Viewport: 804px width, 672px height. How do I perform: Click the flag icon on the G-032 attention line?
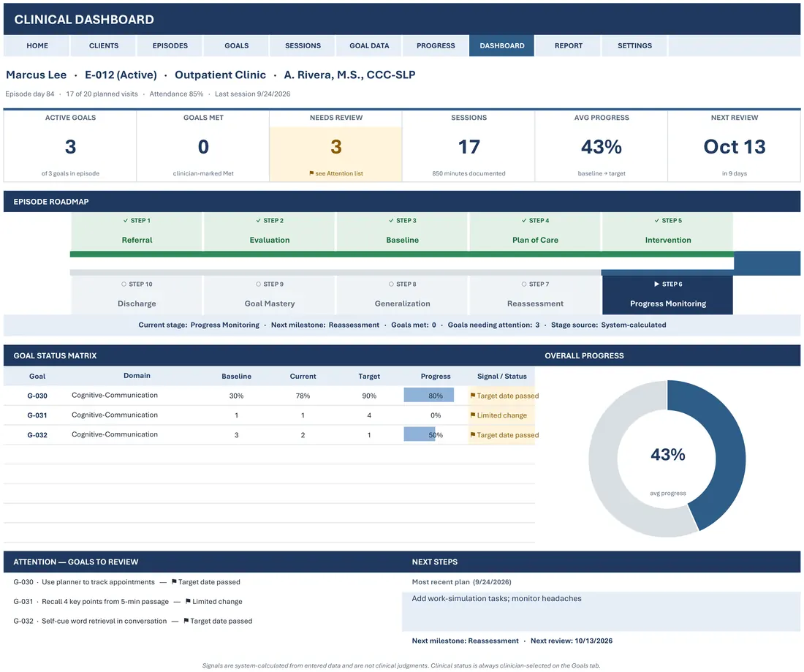[x=186, y=621]
